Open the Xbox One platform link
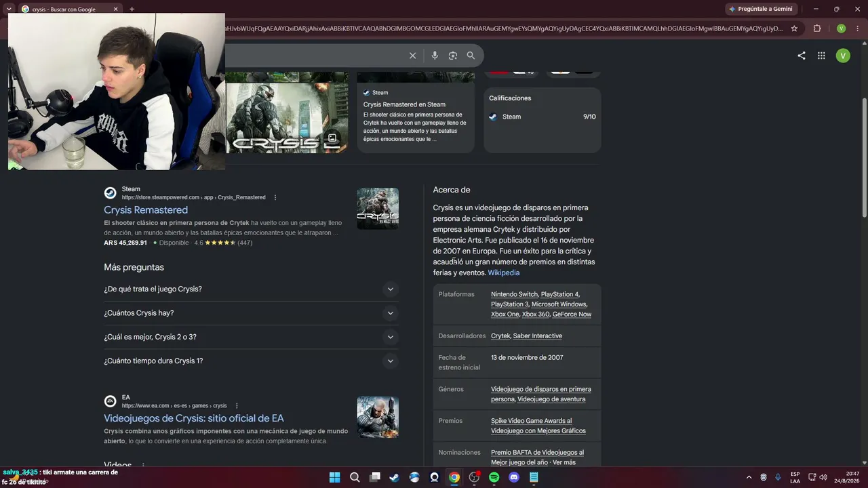 (505, 314)
